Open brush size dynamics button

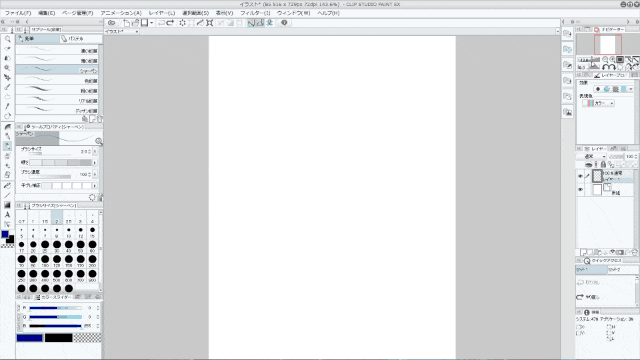coord(95,151)
